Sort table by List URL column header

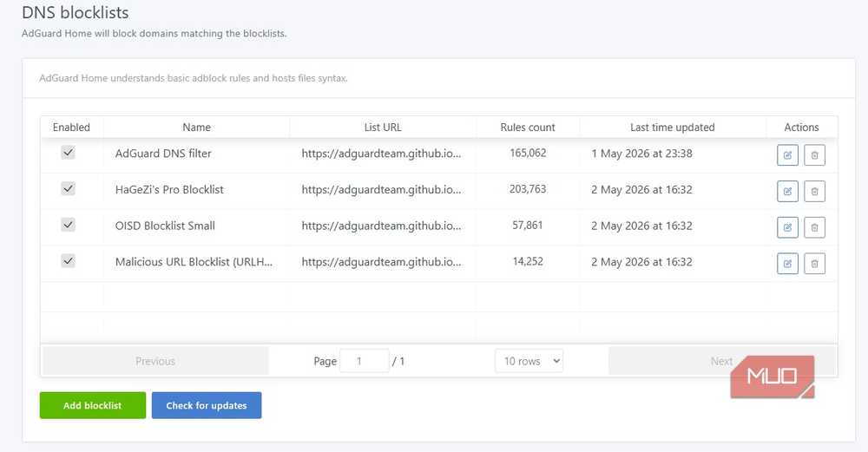click(383, 128)
